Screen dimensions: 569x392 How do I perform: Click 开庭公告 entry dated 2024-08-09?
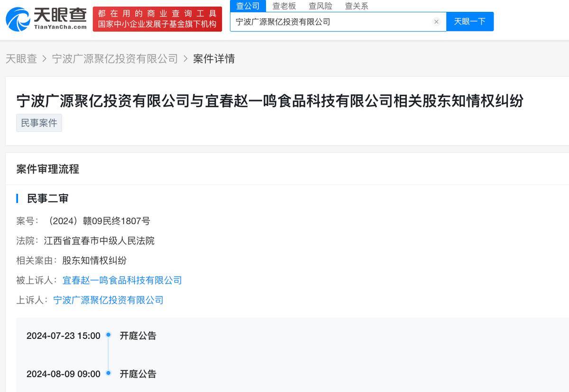138,374
